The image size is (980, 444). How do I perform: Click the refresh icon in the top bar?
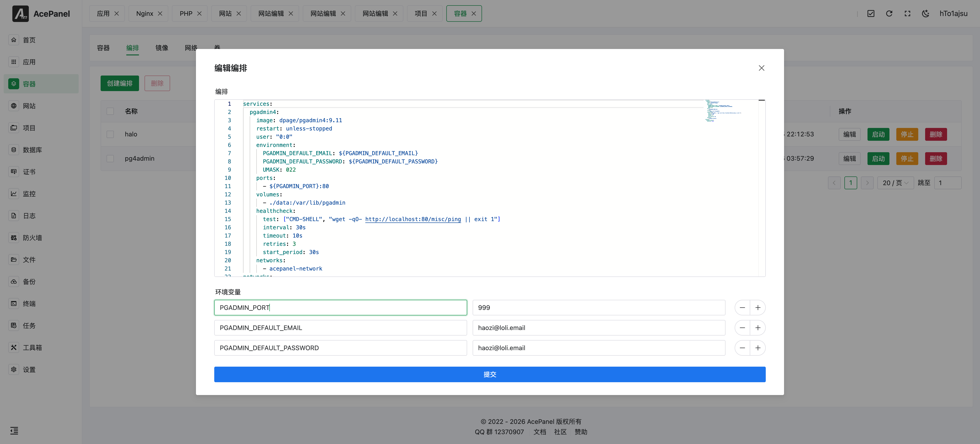point(889,14)
